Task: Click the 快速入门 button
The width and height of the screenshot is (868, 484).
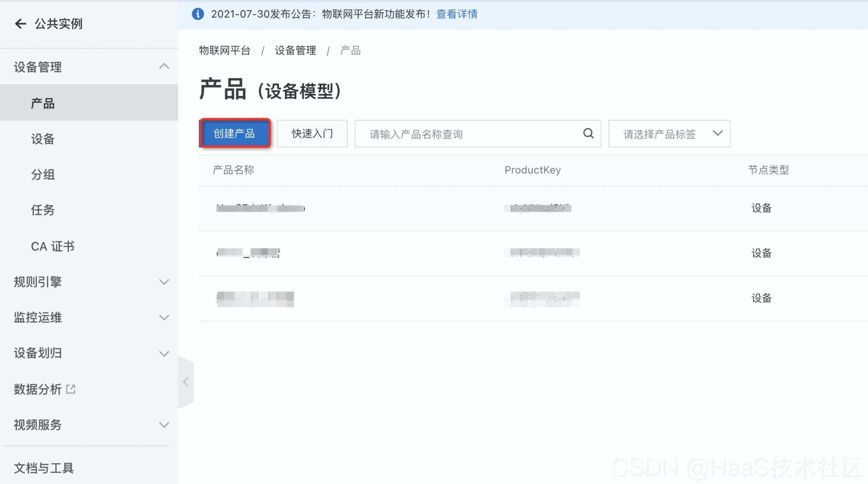Action: click(312, 133)
